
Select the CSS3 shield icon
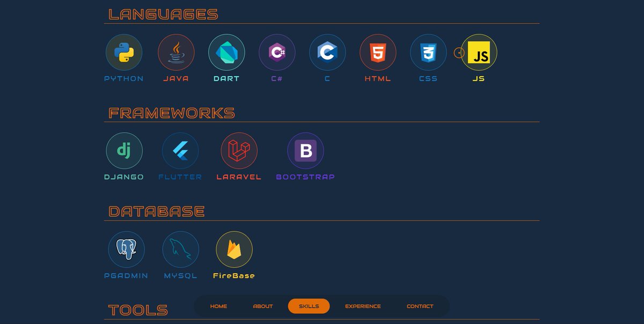428,53
